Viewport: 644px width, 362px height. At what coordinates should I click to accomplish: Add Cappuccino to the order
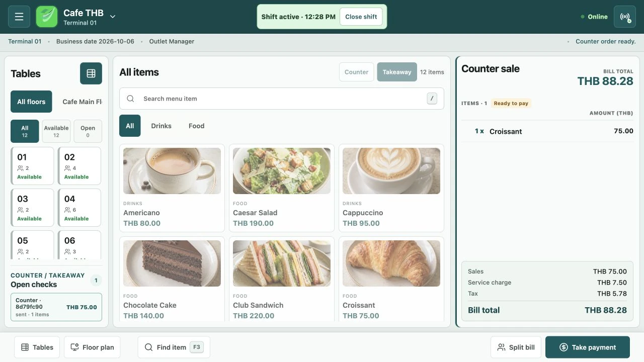391,188
